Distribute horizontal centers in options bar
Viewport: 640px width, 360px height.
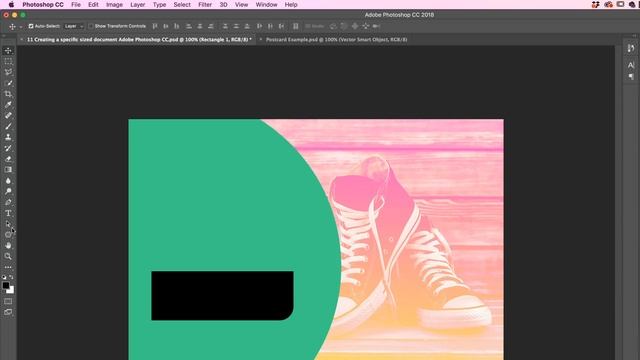[x=270, y=26]
